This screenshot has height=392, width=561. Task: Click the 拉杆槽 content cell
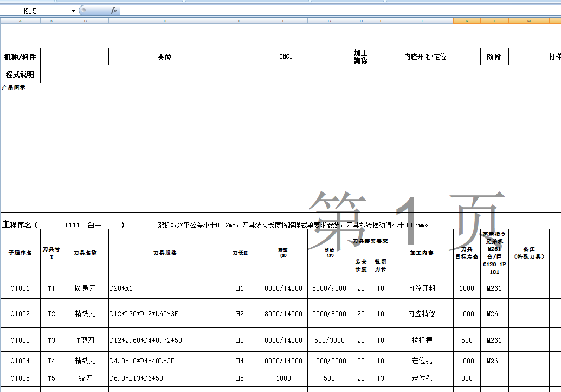click(422, 340)
